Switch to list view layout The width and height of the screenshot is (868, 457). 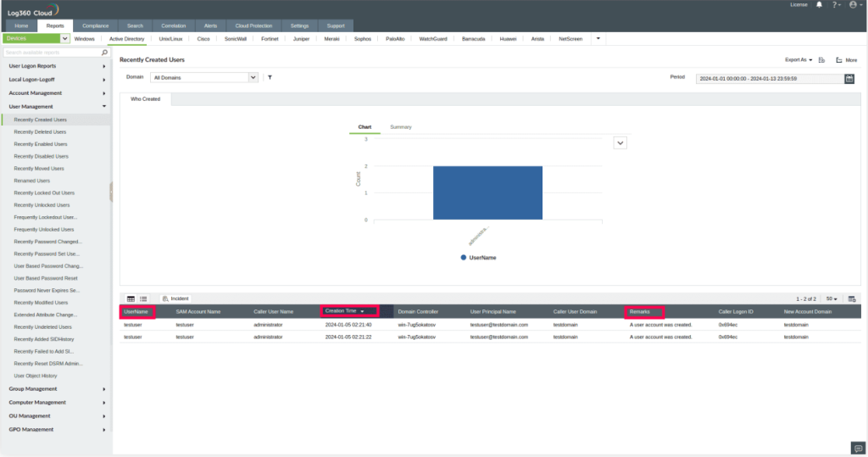143,298
